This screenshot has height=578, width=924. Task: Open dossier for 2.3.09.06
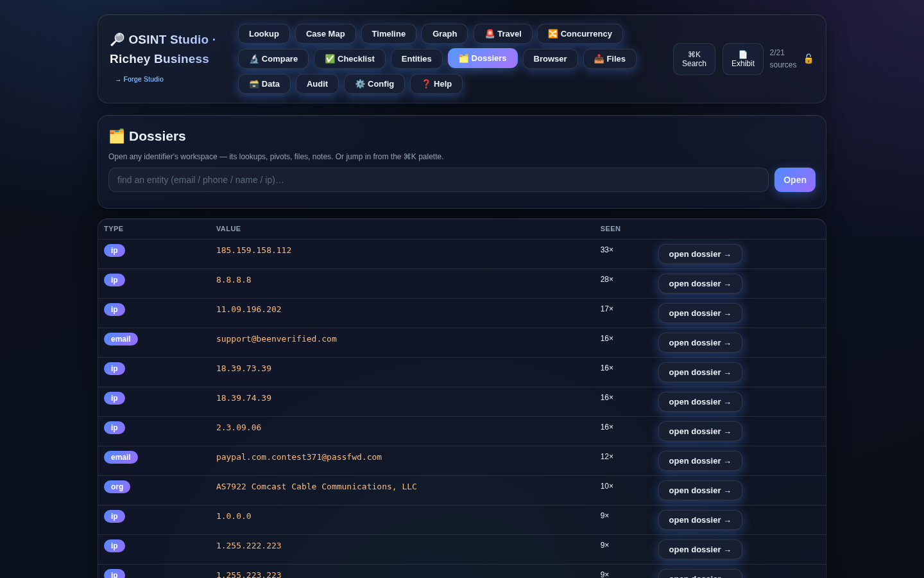pos(700,432)
